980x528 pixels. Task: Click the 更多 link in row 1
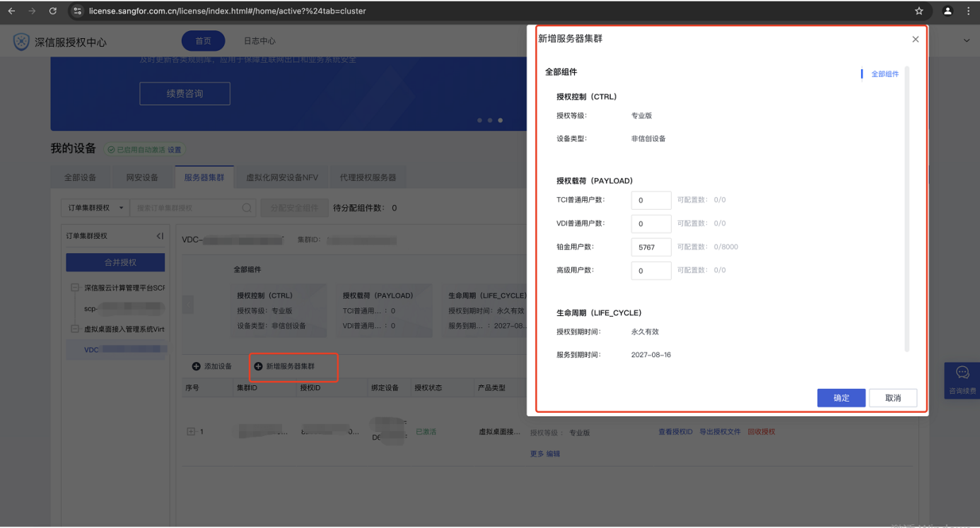click(x=537, y=454)
